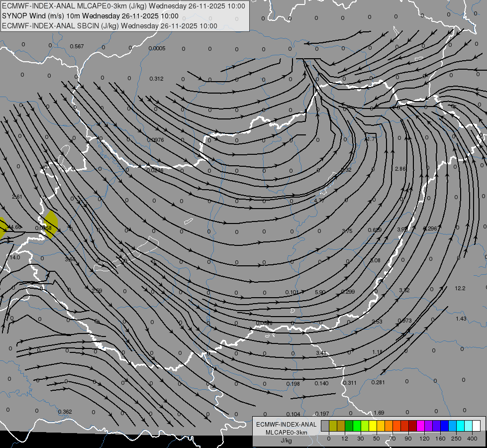Click the legend tick value 160
The width and height of the screenshot is (487, 448).
(440, 439)
